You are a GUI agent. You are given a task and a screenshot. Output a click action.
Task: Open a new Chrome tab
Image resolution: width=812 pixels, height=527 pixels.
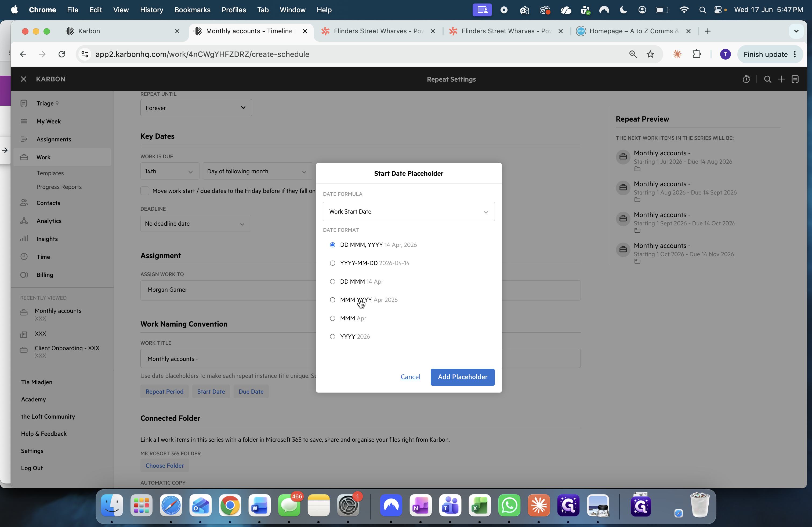point(708,31)
